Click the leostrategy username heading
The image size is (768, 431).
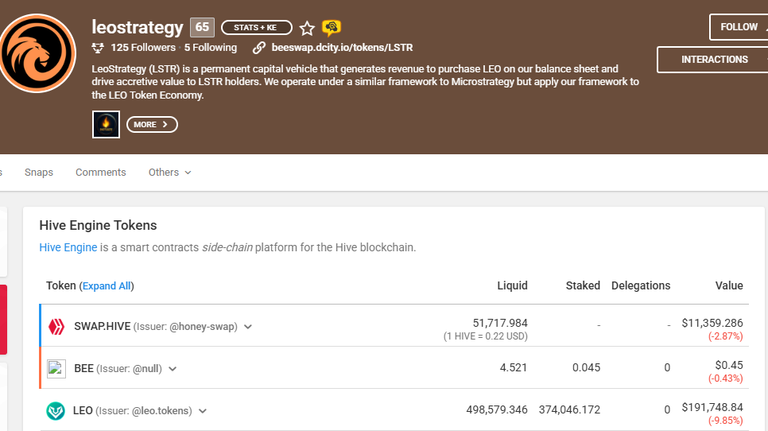pyautogui.click(x=137, y=27)
